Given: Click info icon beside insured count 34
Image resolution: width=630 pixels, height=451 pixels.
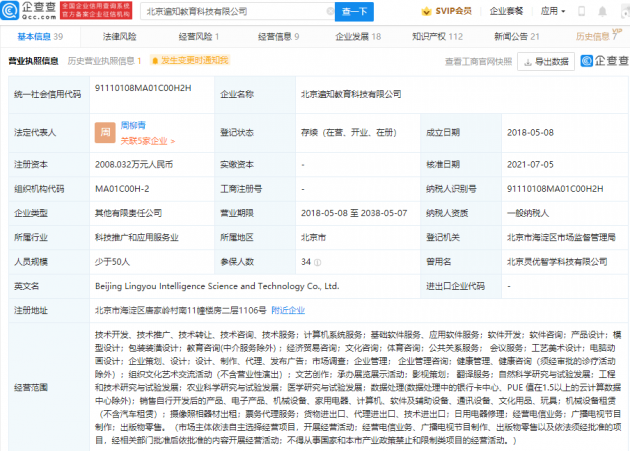Looking at the screenshot, I should [x=317, y=262].
